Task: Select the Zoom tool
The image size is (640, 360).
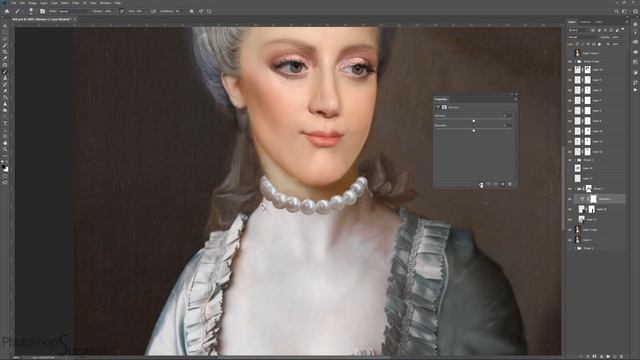Action: (x=5, y=149)
